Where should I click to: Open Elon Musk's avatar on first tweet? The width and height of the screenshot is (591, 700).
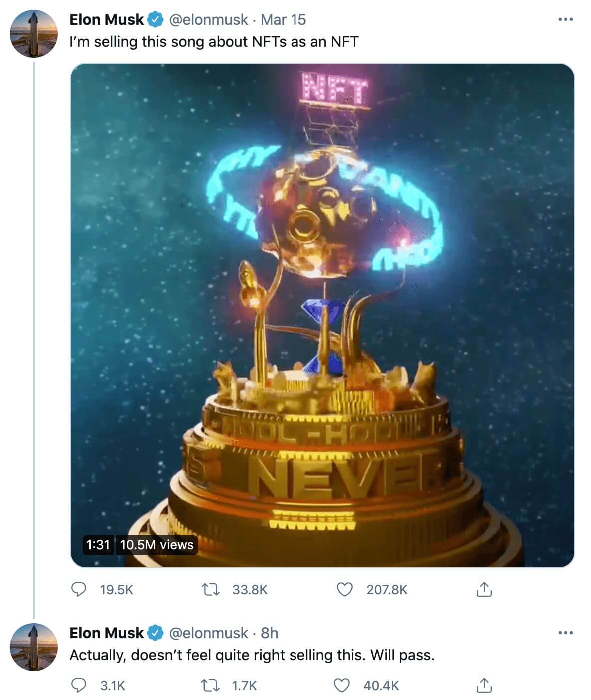click(x=34, y=34)
